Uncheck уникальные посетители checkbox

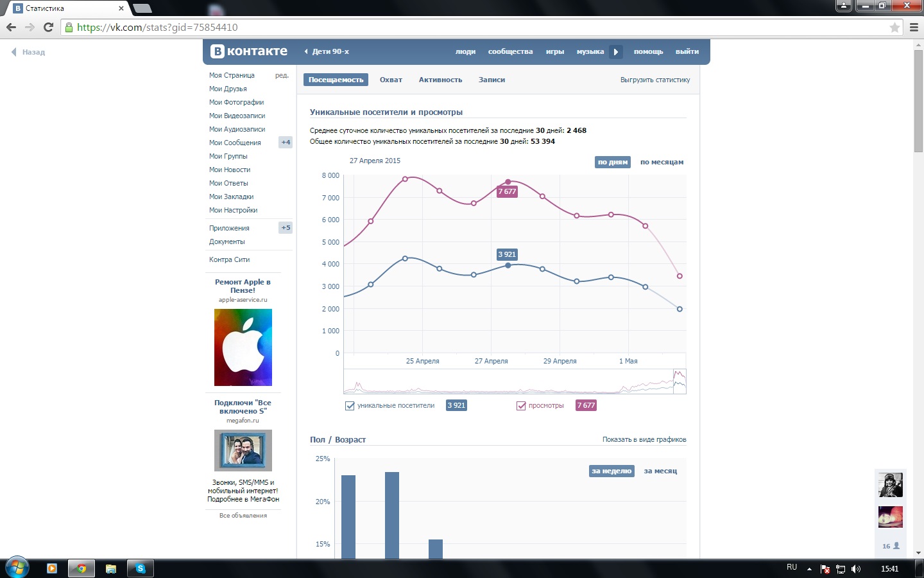click(350, 406)
